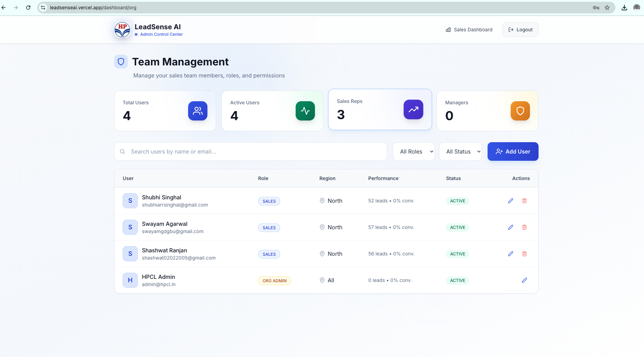644x357 pixels.
Task: Open the All Roles dropdown
Action: 414,151
